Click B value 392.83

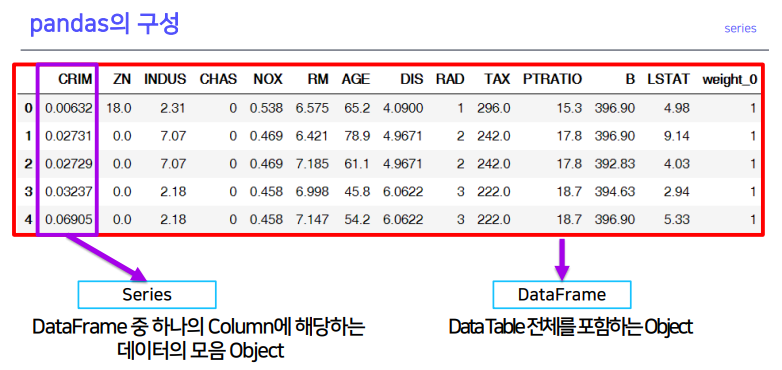614,164
